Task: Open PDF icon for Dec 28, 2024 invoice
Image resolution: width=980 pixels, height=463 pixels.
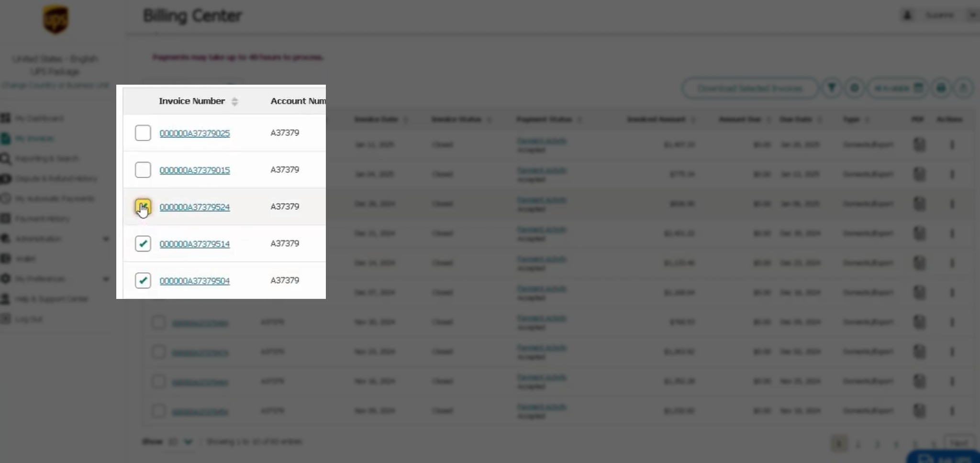Action: 919,204
